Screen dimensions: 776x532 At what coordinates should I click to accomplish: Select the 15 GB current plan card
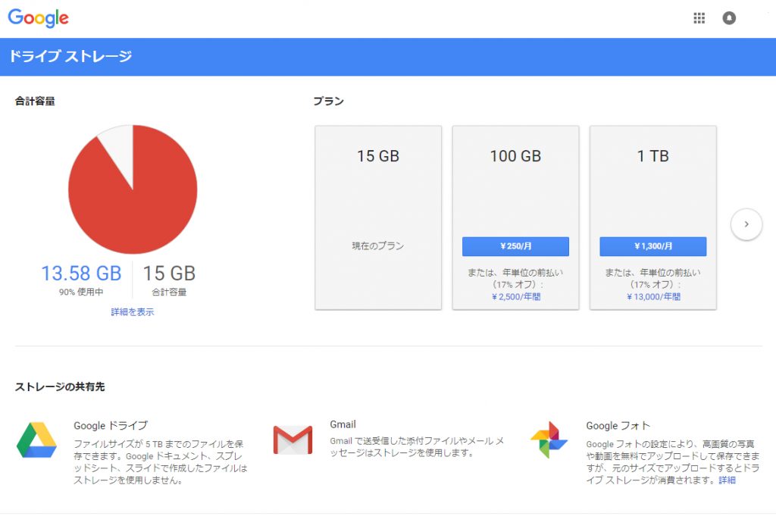(x=378, y=217)
